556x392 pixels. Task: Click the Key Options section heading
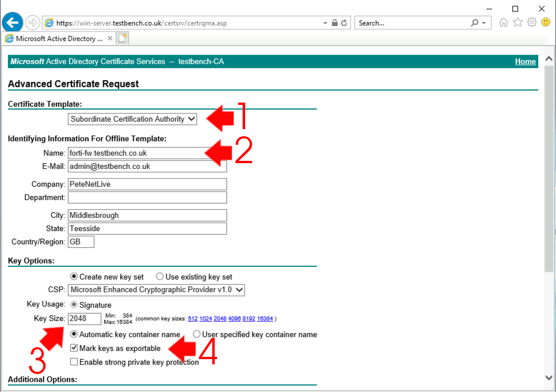31,261
